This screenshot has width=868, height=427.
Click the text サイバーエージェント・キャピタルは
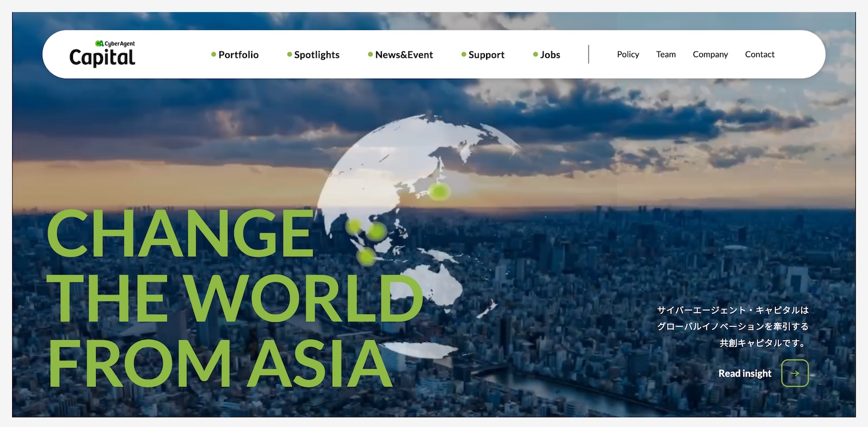(733, 310)
